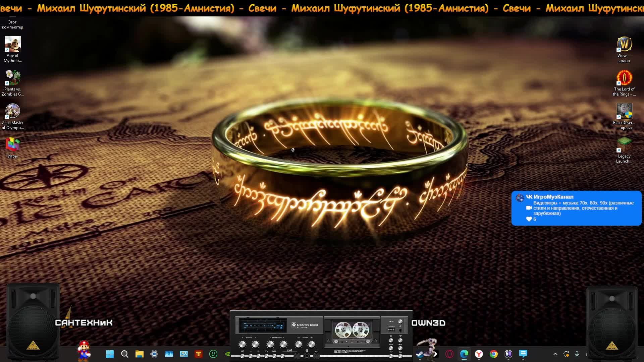The height and width of the screenshot is (362, 644).
Task: Click the Windows Start button
Action: pos(110,354)
